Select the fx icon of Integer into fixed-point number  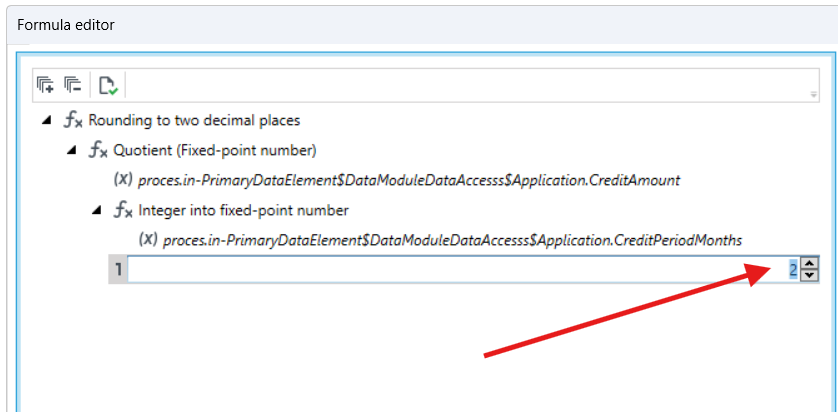123,211
